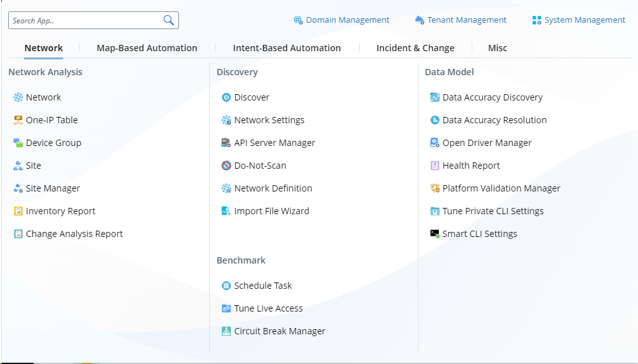This screenshot has height=364, width=638.
Task: Click the Device Group icon
Action: [18, 143]
